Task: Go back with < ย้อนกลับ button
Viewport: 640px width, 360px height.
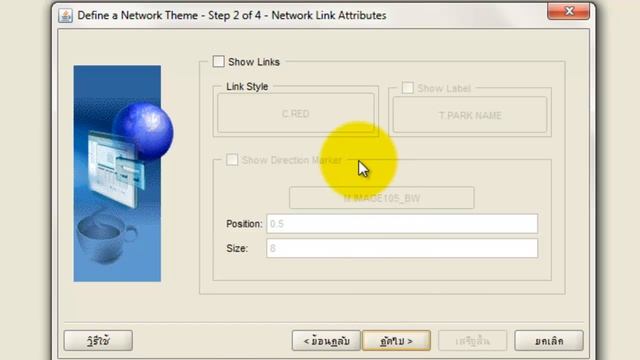Action: click(326, 340)
